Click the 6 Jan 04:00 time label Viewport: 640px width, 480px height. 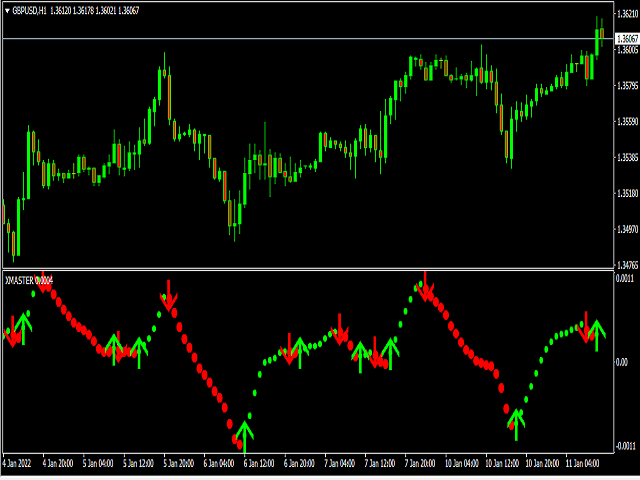pyautogui.click(x=219, y=463)
